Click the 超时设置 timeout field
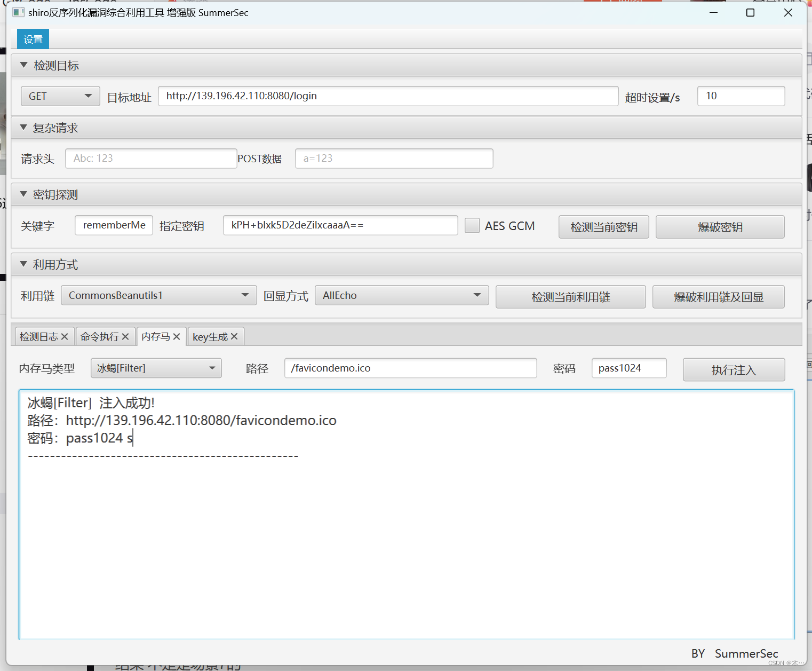Image resolution: width=812 pixels, height=671 pixels. pos(741,96)
